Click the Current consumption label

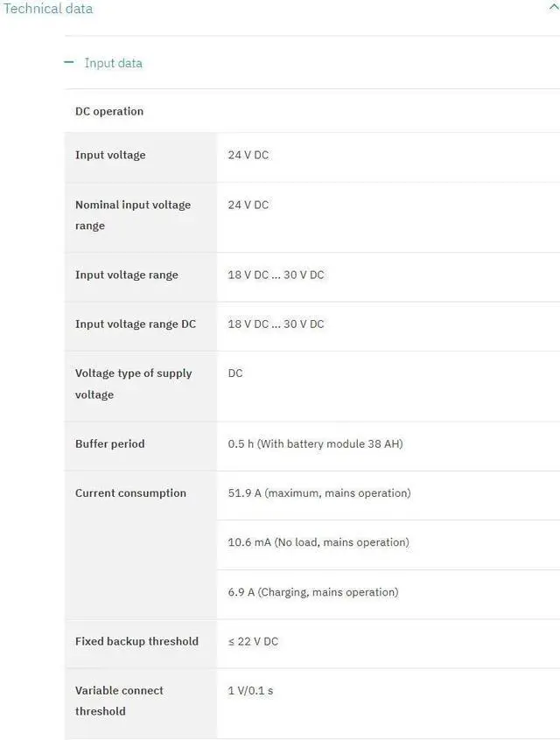point(130,493)
